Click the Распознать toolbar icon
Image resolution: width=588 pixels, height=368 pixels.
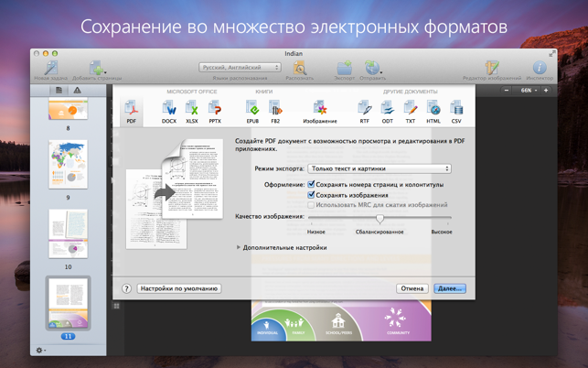[299, 69]
